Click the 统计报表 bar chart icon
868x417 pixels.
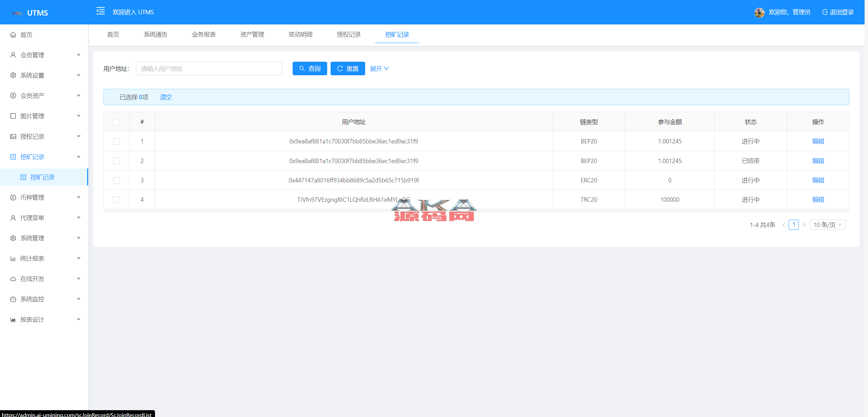click(x=13, y=258)
